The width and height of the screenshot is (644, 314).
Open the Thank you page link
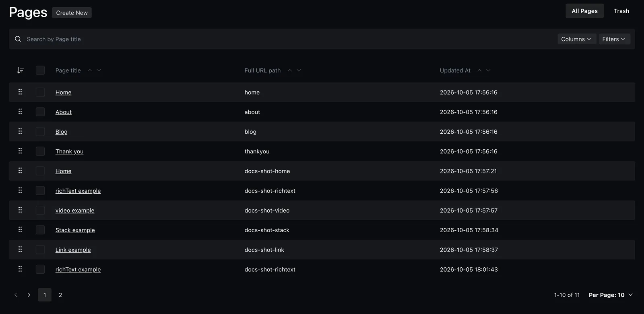coord(70,151)
